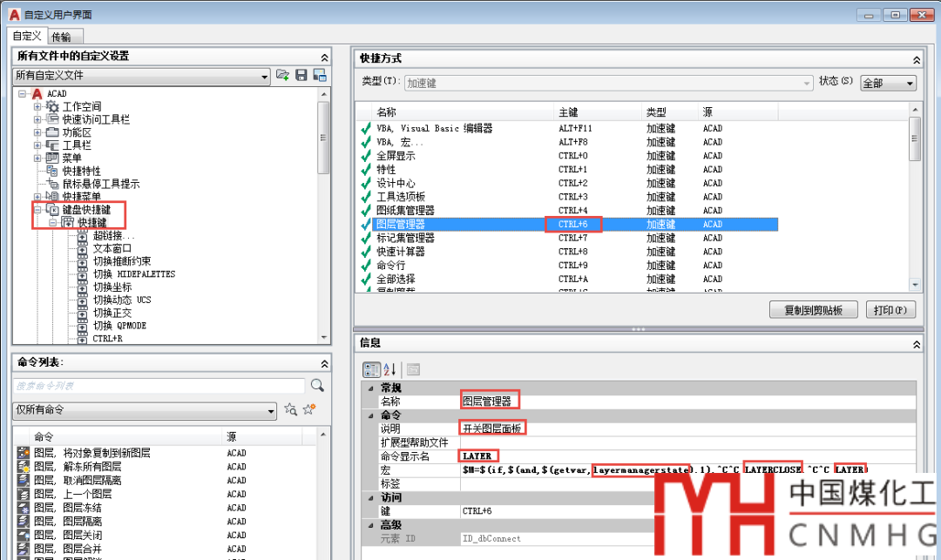Click the red ACAD root node icon
The image size is (941, 560).
(37, 93)
